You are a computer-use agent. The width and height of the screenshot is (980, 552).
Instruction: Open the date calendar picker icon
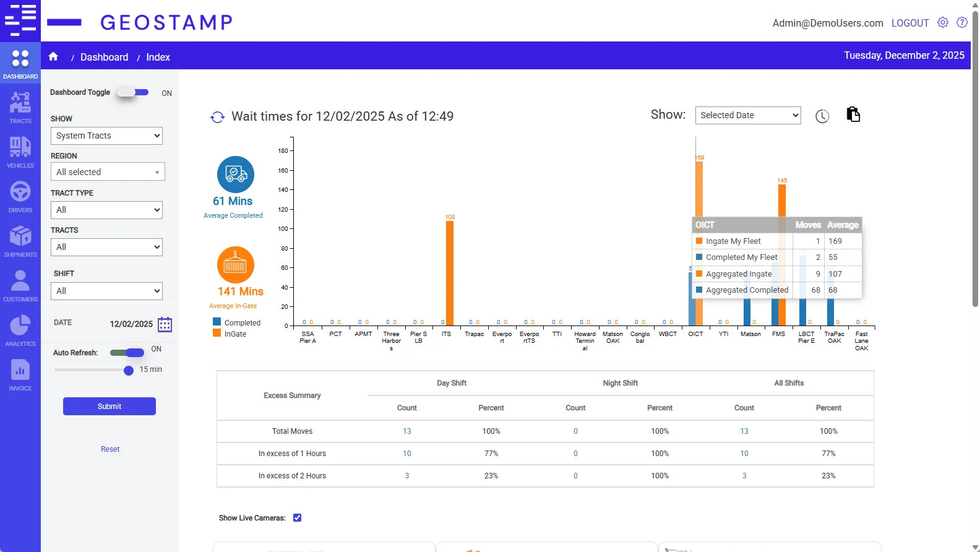165,324
